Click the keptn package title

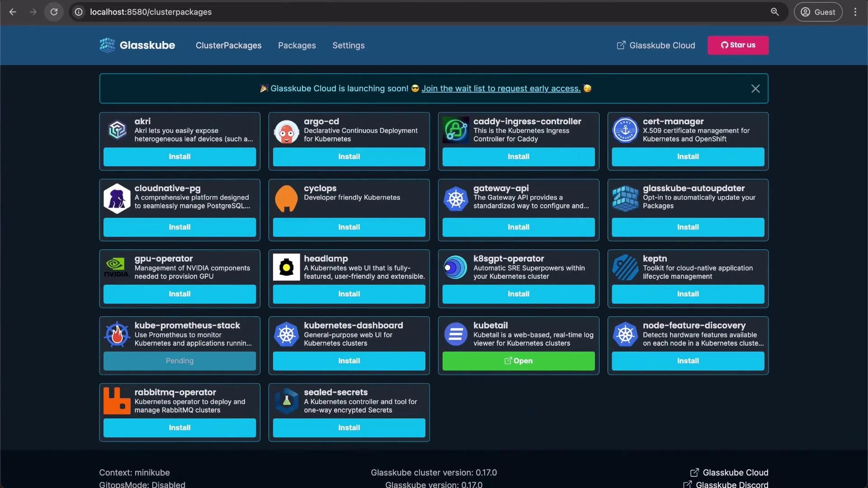(655, 258)
